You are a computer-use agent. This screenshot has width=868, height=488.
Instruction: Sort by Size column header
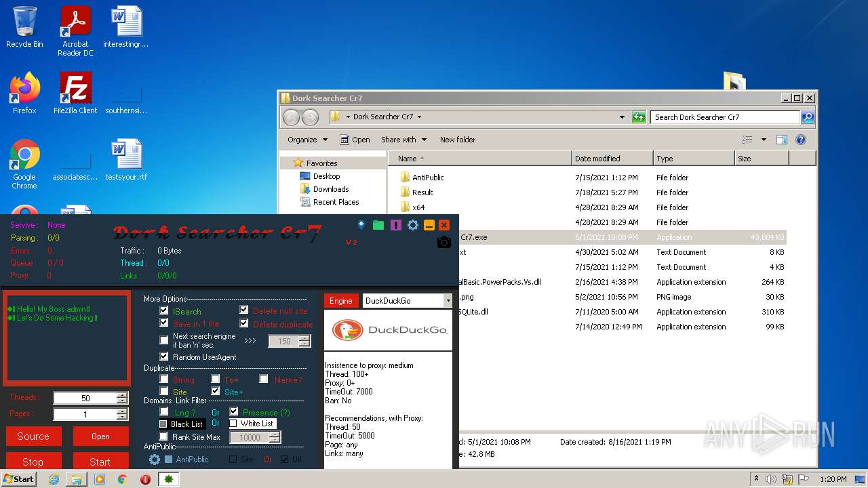[762, 159]
